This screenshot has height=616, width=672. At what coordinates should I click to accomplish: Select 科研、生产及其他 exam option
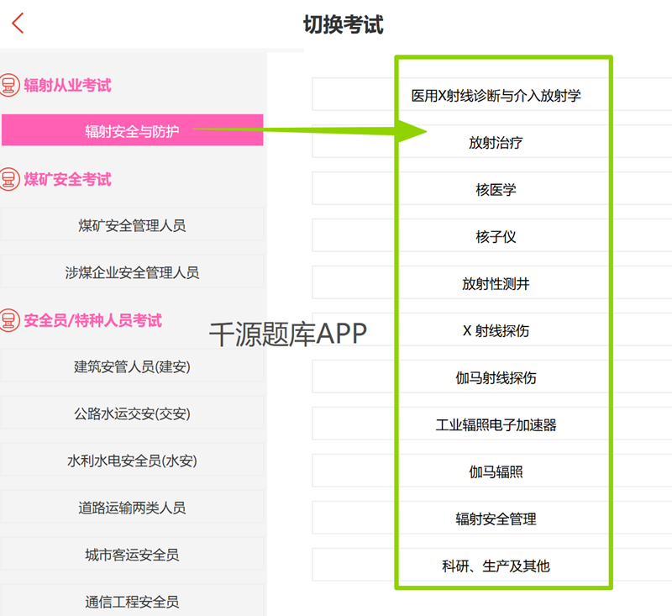coord(496,566)
